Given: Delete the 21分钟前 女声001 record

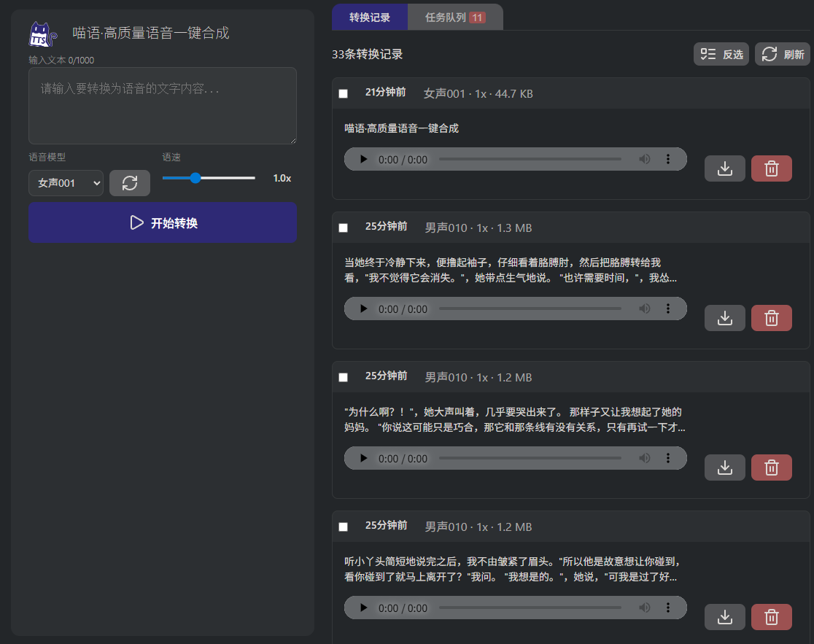Looking at the screenshot, I should (x=772, y=168).
